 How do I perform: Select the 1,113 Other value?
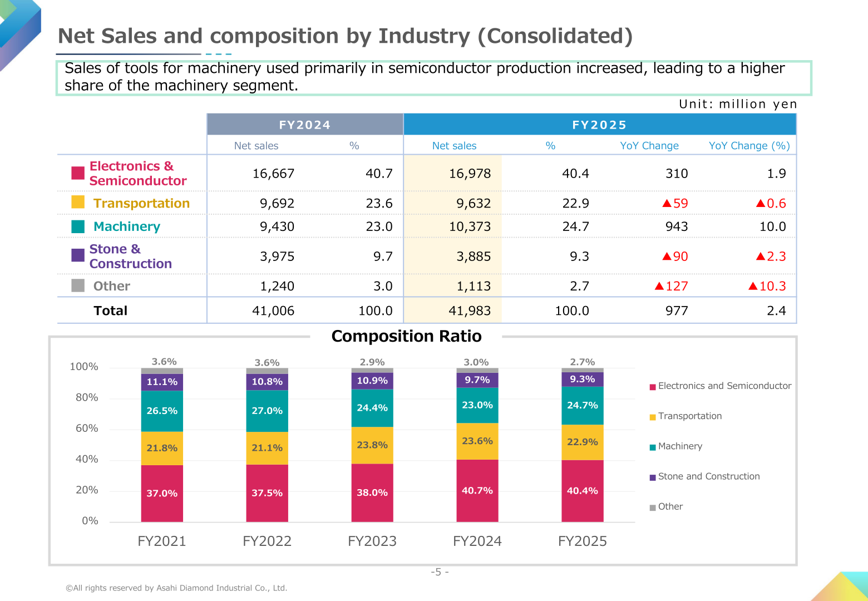coord(474,286)
